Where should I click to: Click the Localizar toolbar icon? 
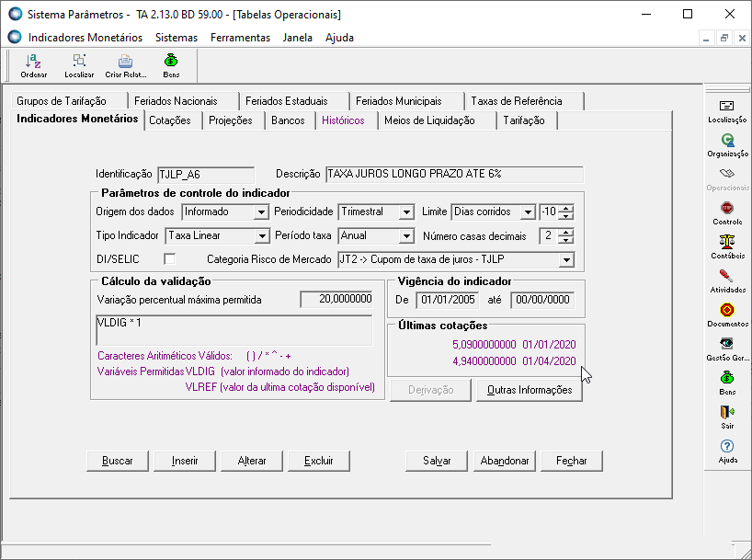79,65
